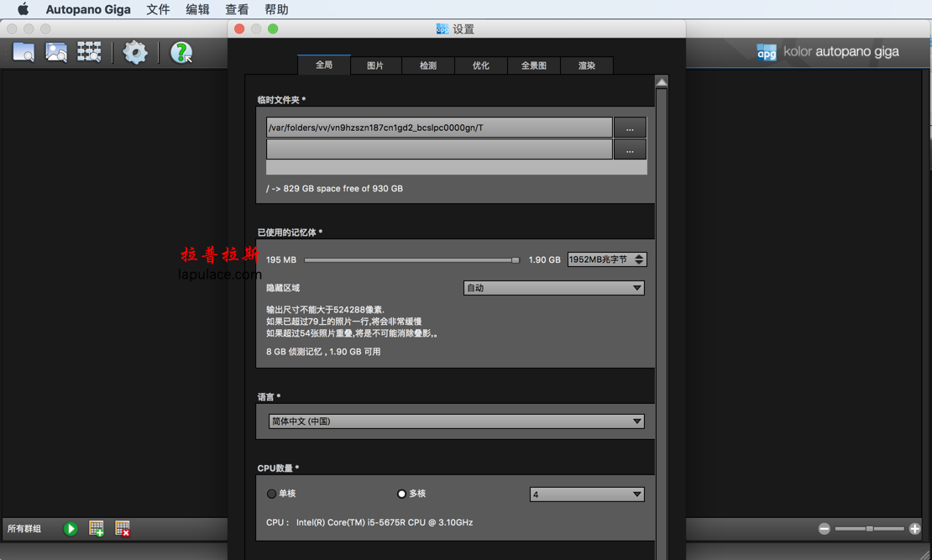Viewport: 932px width, 560px height.
Task: Open the 隐藏区域 dropdown set to 自动
Action: [x=553, y=287]
